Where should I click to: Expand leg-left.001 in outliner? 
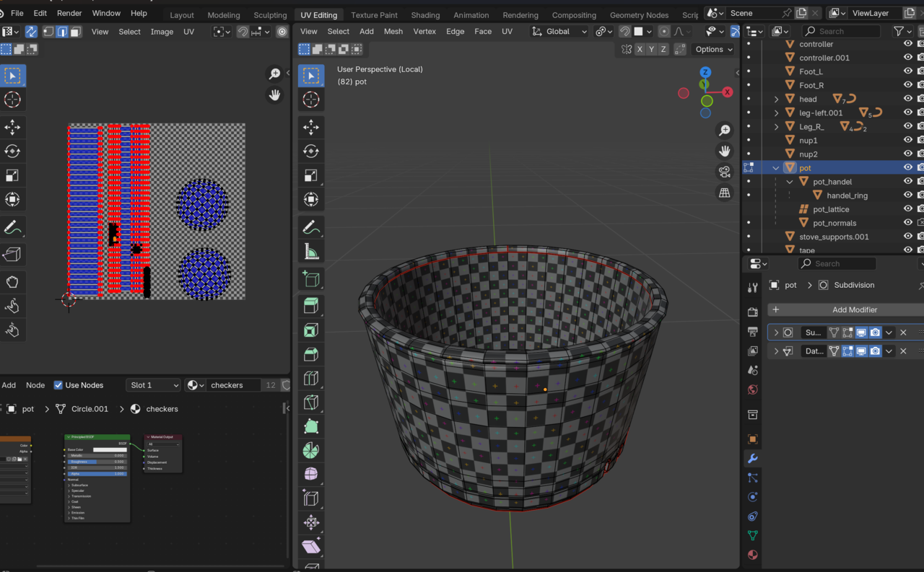click(776, 113)
